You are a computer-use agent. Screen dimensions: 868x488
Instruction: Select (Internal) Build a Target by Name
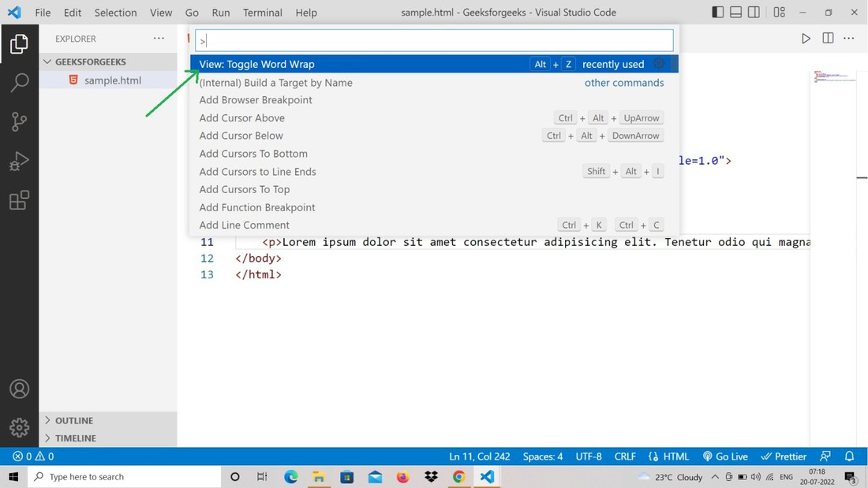[x=434, y=83]
